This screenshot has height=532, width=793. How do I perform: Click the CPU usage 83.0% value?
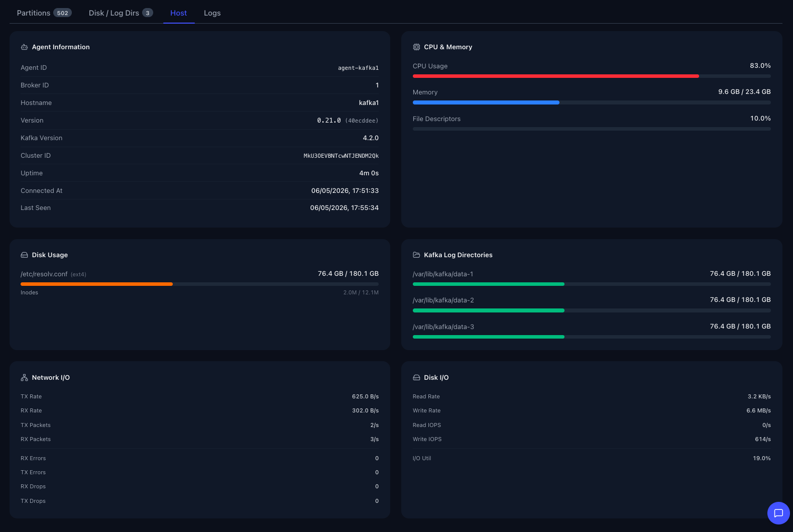[x=760, y=66]
